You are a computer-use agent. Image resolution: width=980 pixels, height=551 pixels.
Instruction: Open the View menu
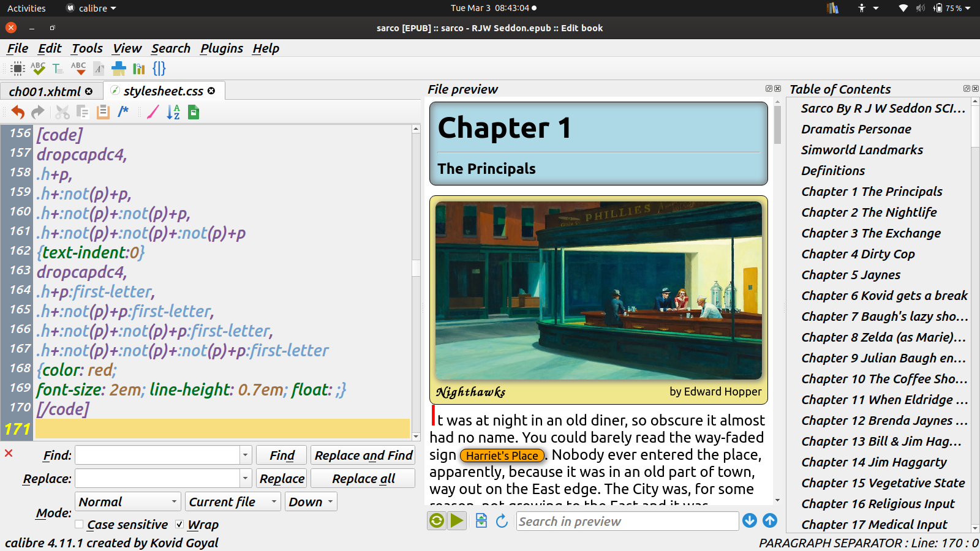[127, 48]
